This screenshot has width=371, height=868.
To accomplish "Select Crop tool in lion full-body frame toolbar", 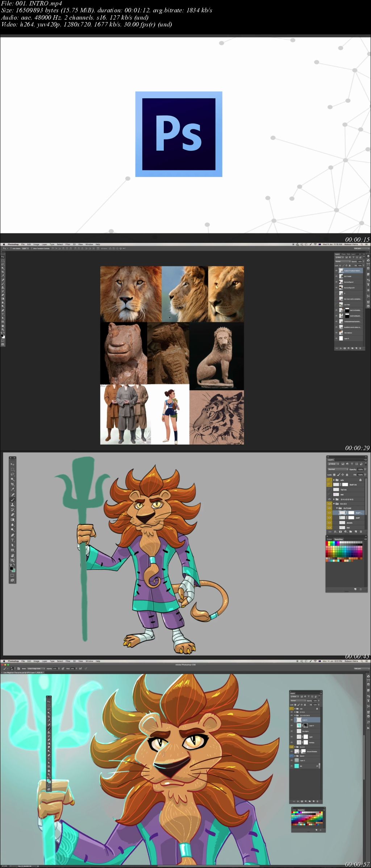I will click(x=12, y=484).
